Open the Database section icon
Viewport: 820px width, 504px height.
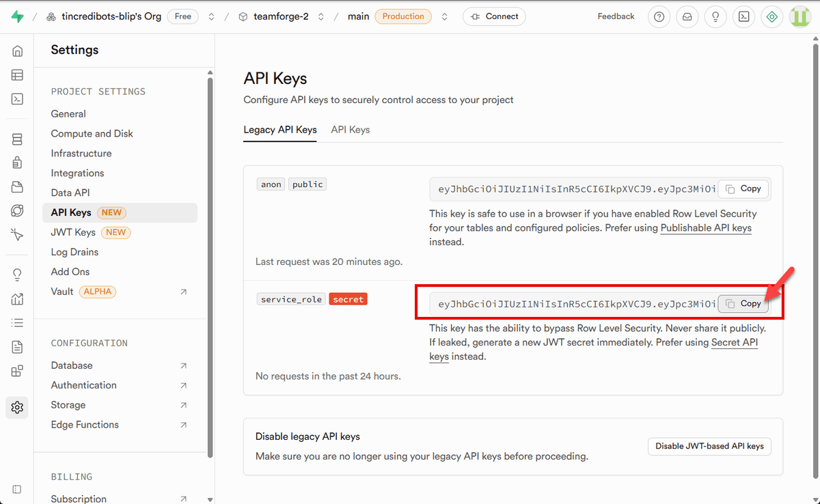click(x=17, y=139)
